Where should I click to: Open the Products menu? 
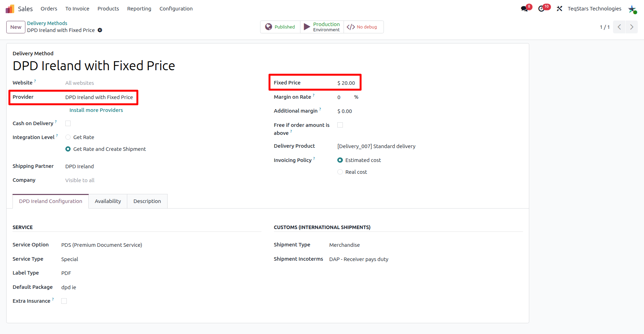click(x=108, y=9)
